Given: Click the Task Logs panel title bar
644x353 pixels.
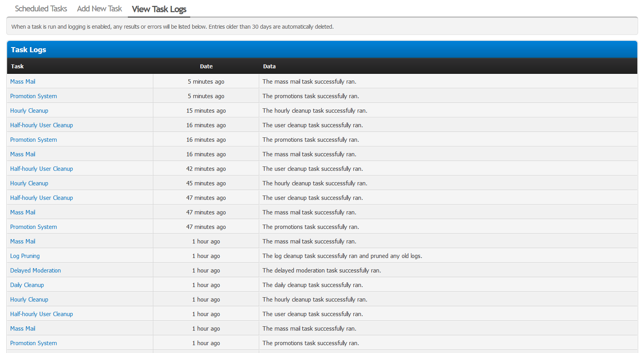Looking at the screenshot, I should pos(322,49).
